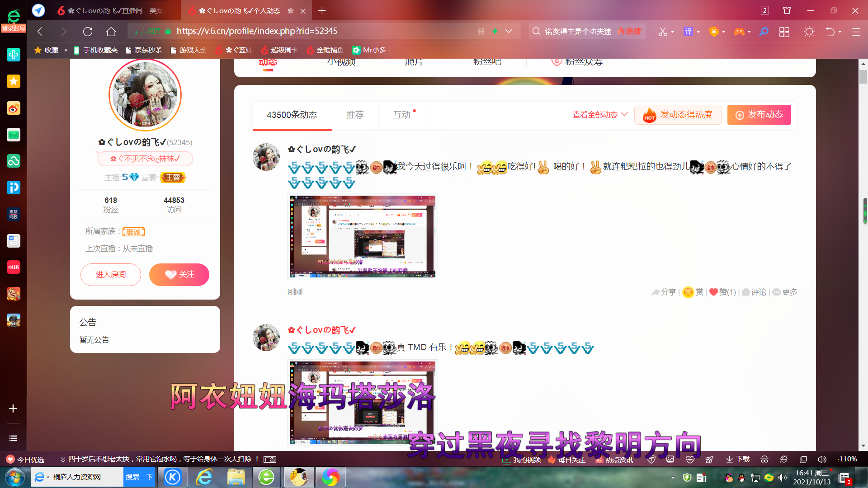
Task: Open the screenshot scissors tool
Action: pyautogui.click(x=662, y=32)
